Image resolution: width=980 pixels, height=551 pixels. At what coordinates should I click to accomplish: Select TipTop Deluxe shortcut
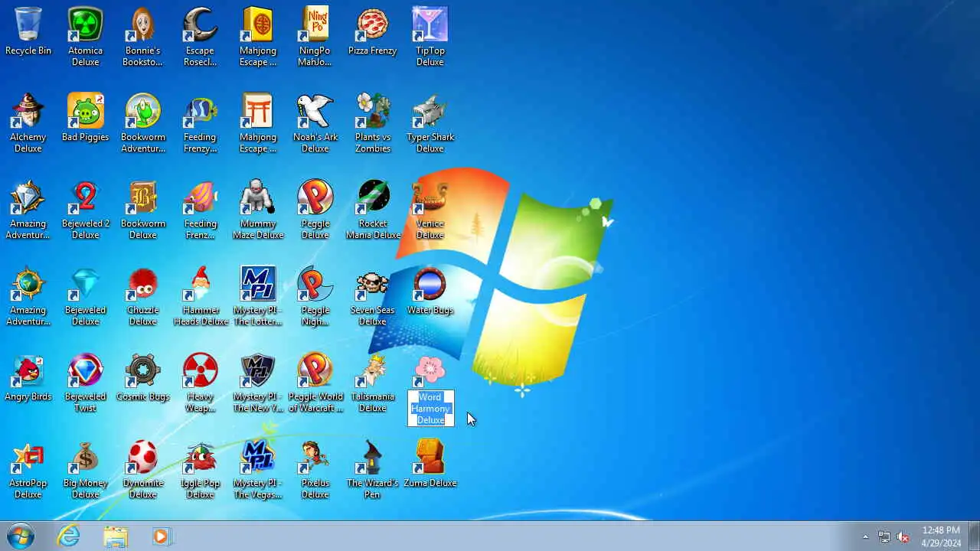430,24
